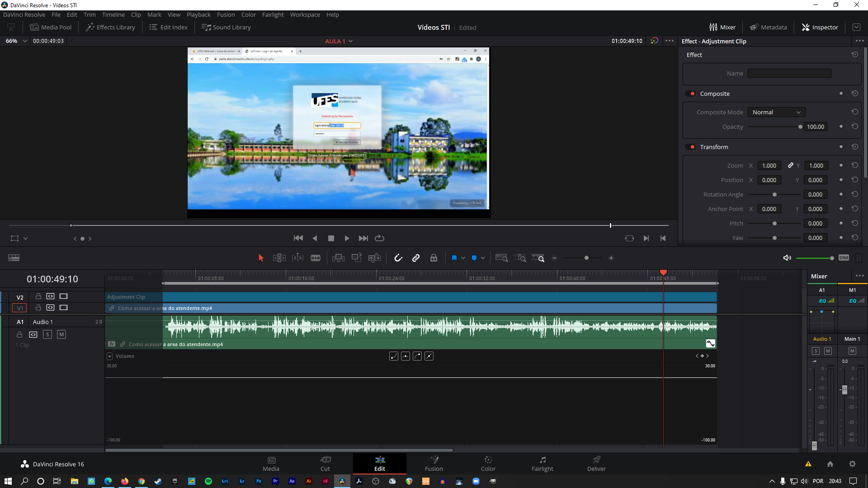This screenshot has height=488, width=868.
Task: Open marker color dropdown arrow
Action: click(x=483, y=258)
